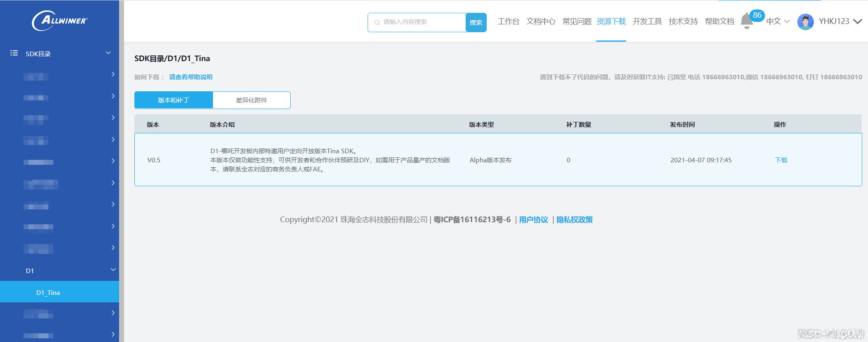Click the user avatar picture
This screenshot has height=342, width=868.
click(805, 21)
